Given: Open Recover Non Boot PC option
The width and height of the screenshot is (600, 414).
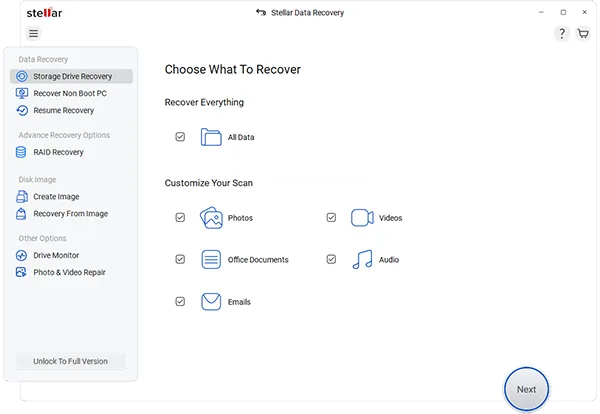Looking at the screenshot, I should (x=72, y=93).
